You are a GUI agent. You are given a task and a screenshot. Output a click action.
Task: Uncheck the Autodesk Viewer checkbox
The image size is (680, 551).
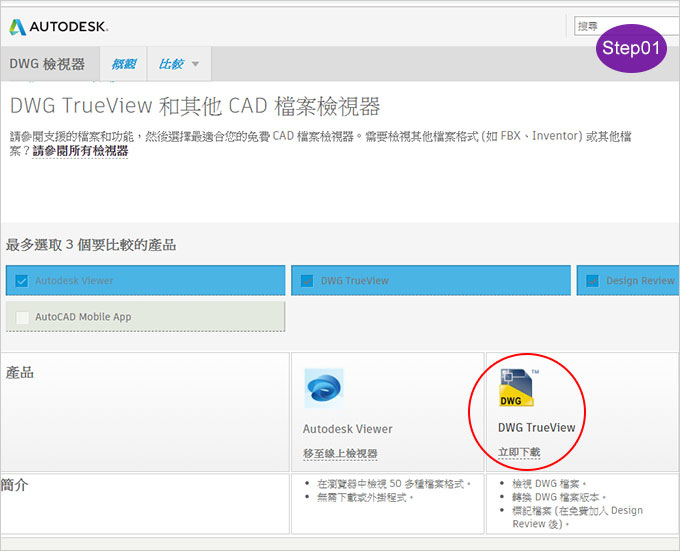(22, 281)
